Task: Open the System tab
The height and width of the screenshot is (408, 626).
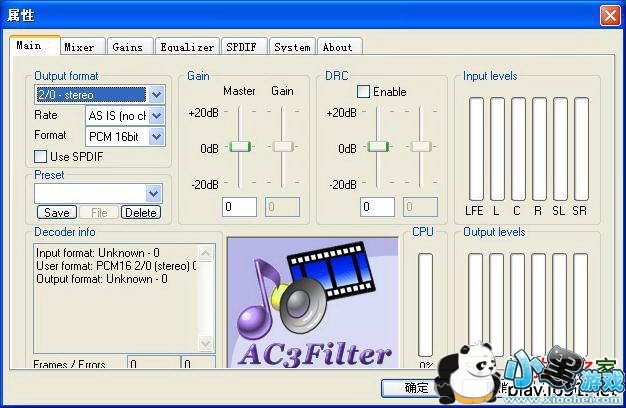Action: (x=293, y=47)
